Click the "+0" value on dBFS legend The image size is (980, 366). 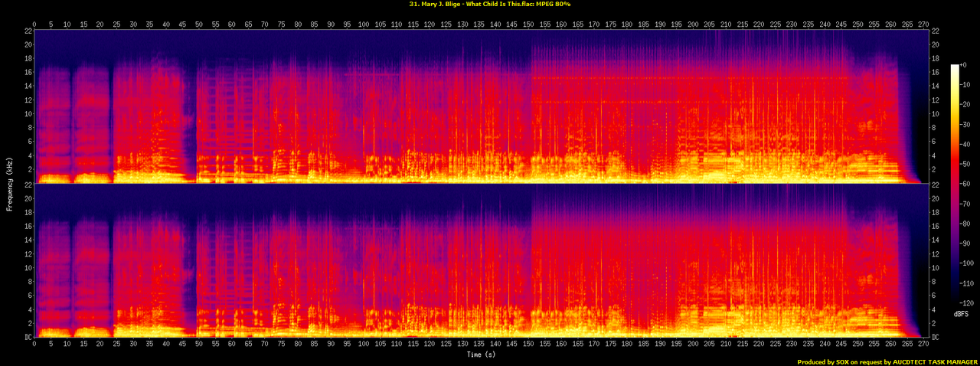coord(964,65)
